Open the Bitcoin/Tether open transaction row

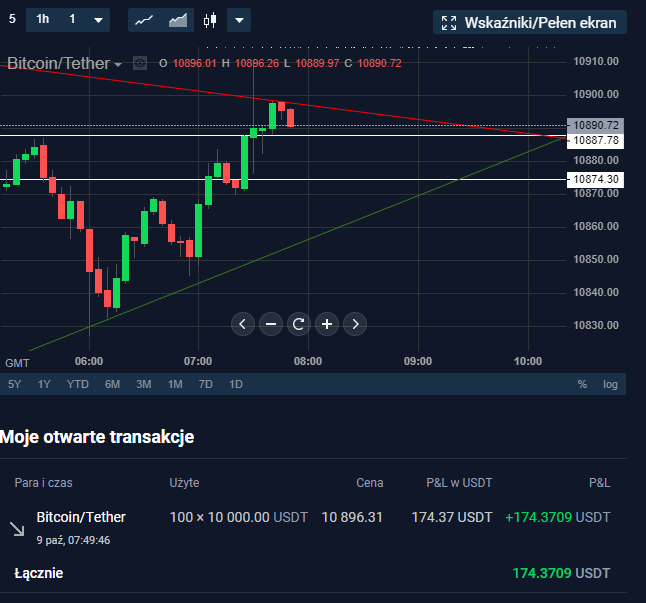tap(313, 527)
